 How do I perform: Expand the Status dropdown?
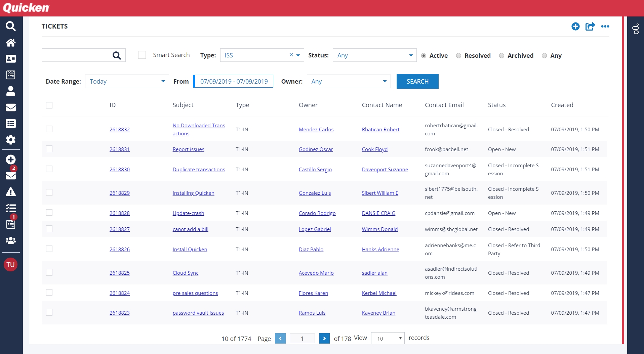374,55
